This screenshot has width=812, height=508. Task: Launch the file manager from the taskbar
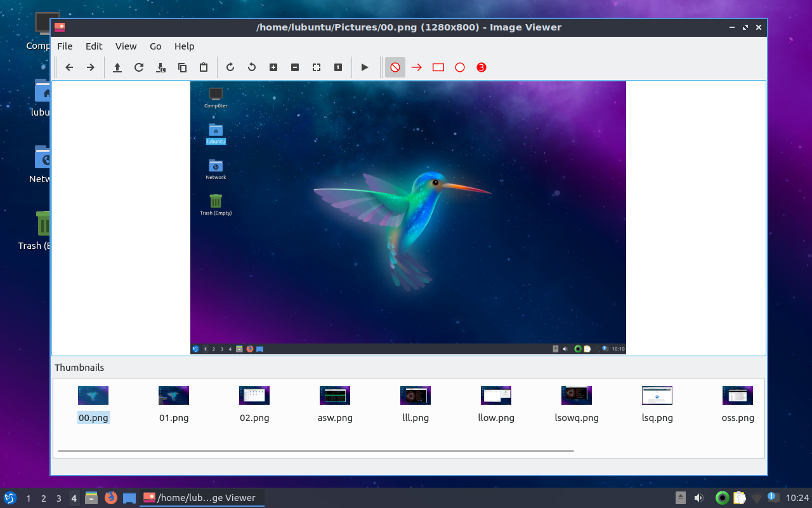(x=91, y=498)
